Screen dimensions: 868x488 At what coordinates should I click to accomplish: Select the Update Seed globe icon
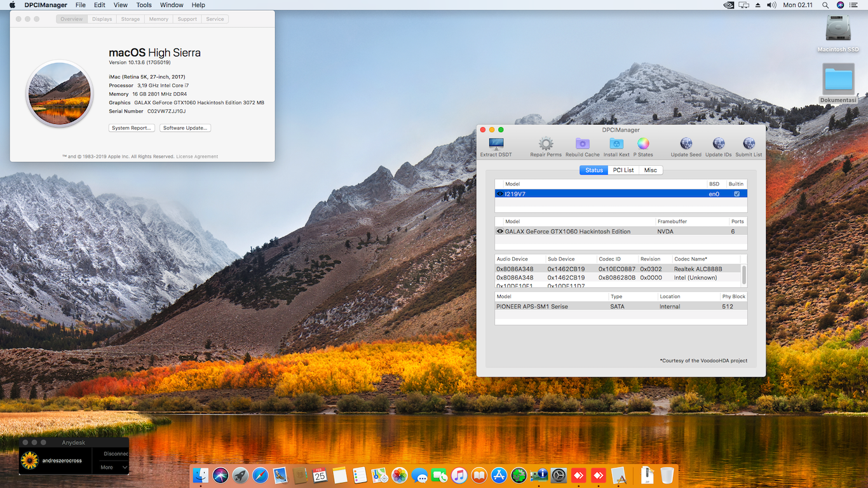pos(686,146)
